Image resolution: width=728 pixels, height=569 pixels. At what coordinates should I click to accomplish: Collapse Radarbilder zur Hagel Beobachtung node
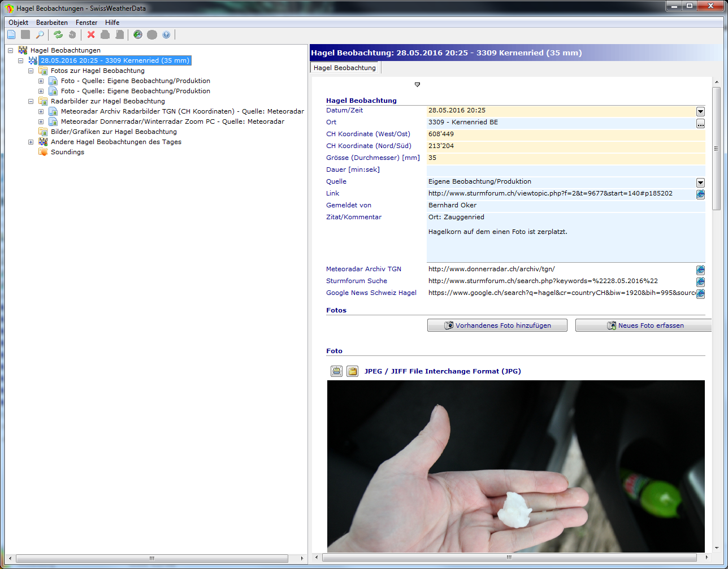coord(31,101)
